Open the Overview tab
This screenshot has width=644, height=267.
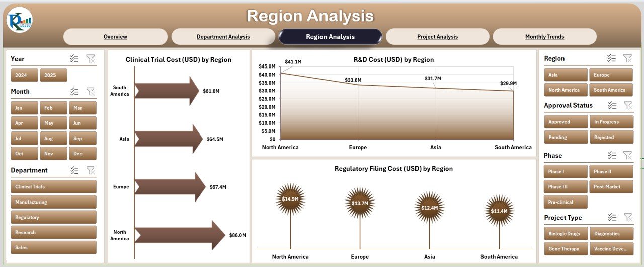tap(115, 37)
